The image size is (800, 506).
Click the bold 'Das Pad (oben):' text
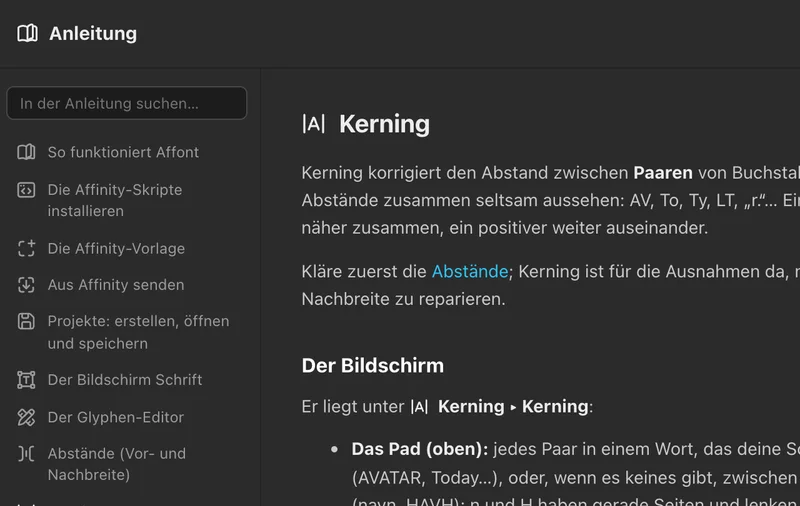coord(420,449)
